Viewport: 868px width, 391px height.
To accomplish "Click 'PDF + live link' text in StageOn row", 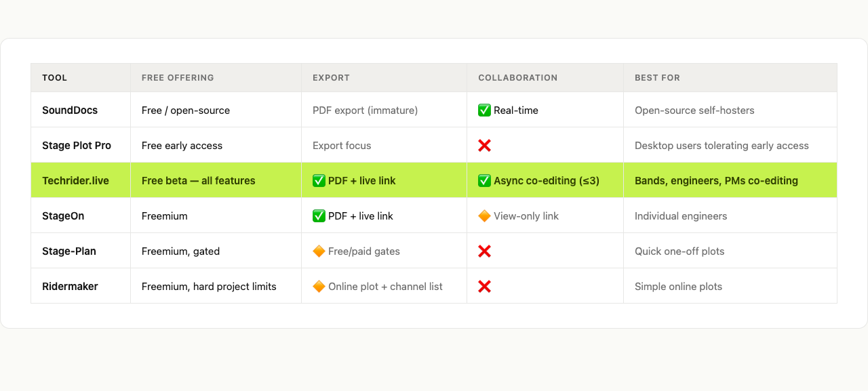I will tap(361, 216).
